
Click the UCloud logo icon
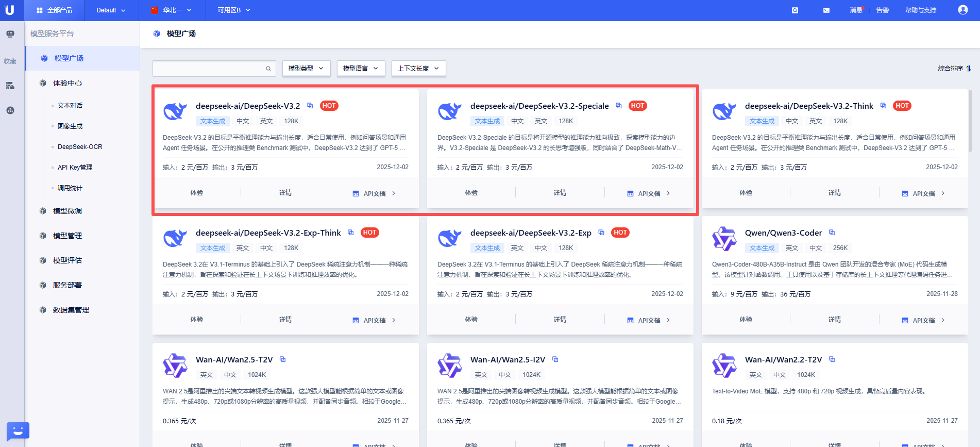pos(10,10)
